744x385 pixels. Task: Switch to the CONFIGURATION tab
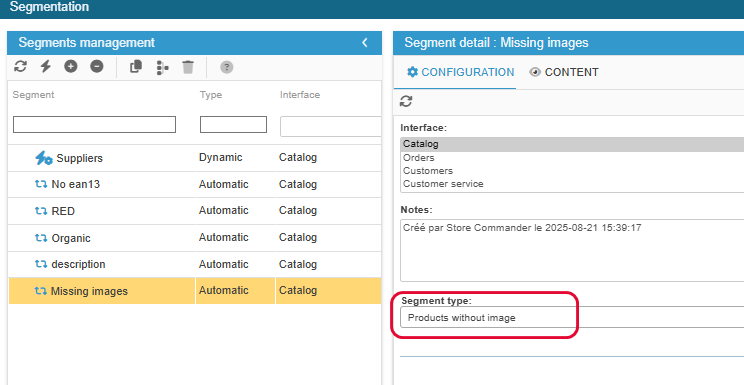click(460, 72)
